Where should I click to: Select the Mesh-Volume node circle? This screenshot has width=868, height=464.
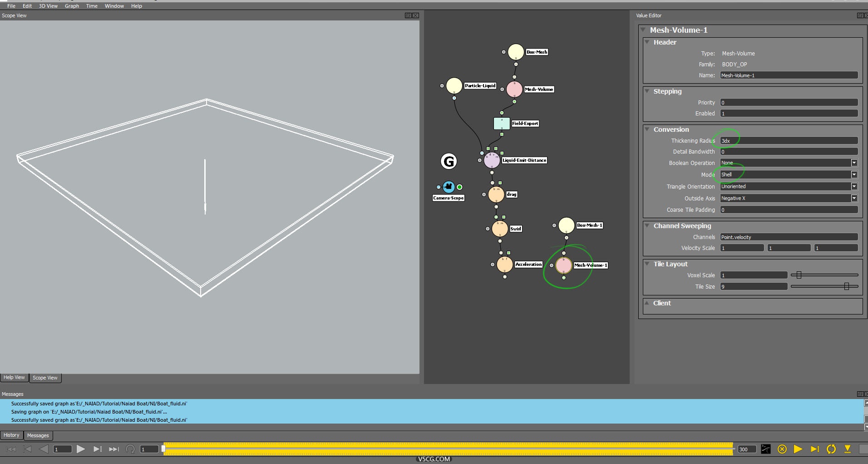(514, 89)
